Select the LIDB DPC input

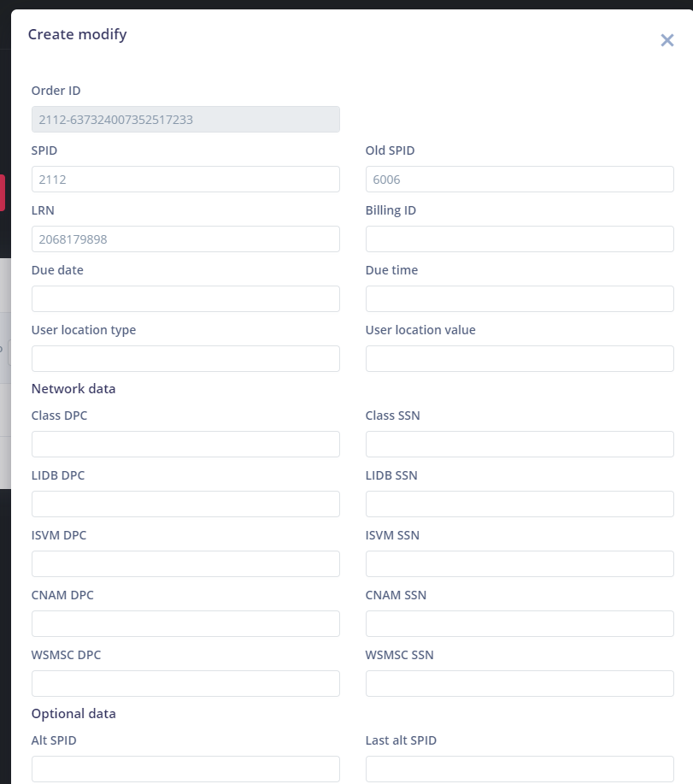coord(185,504)
